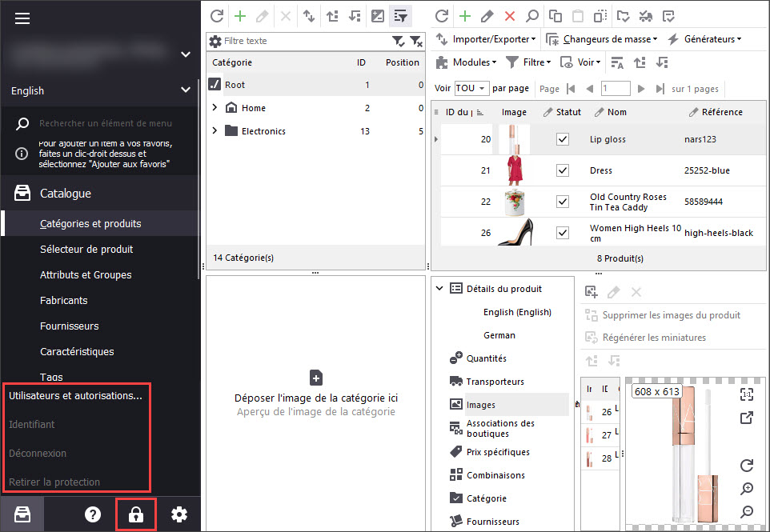Zoom in on the product image preview
The width and height of the screenshot is (770, 532).
746,489
